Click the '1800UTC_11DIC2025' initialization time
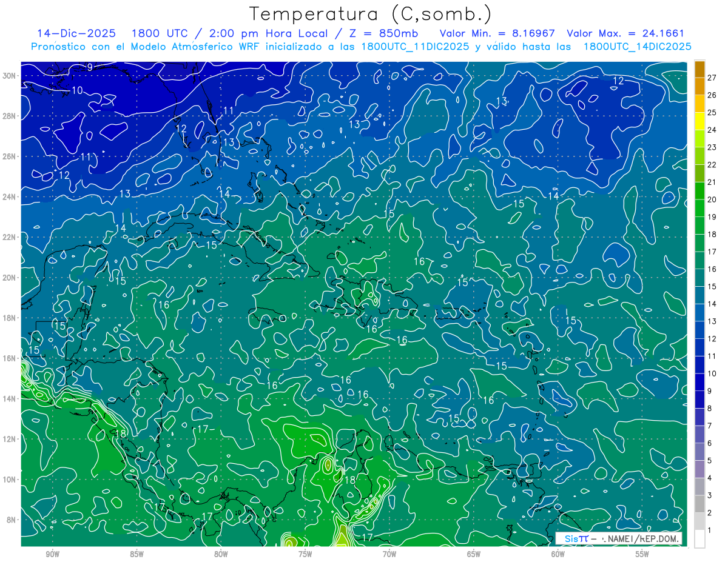 pos(415,47)
